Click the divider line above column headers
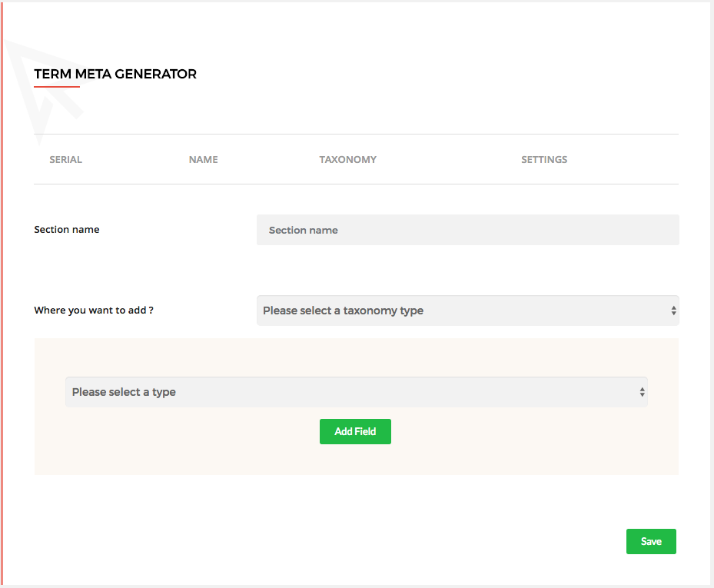The width and height of the screenshot is (714, 588). pyautogui.click(x=356, y=135)
